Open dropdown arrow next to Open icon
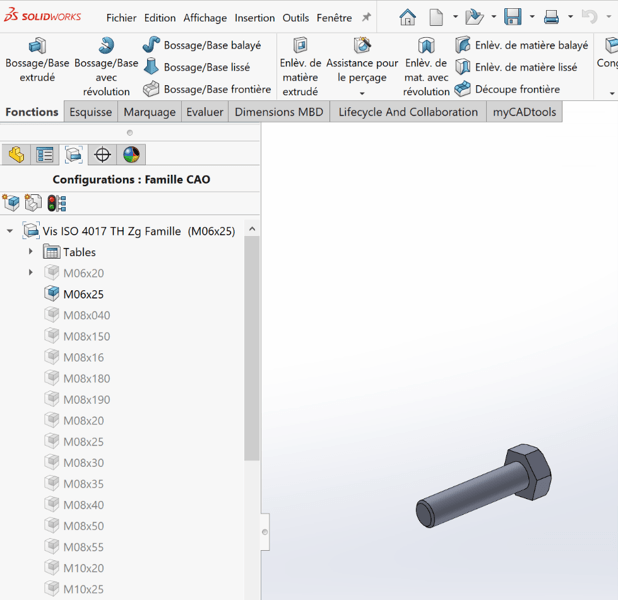Viewport: 618px width, 600px height. coord(493,17)
